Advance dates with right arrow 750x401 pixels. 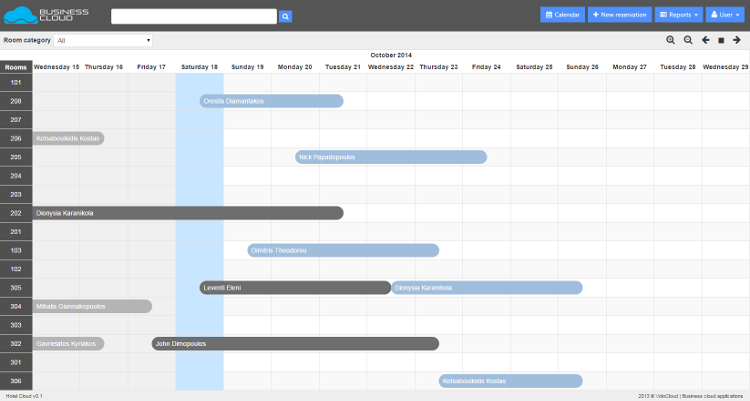[x=737, y=40]
